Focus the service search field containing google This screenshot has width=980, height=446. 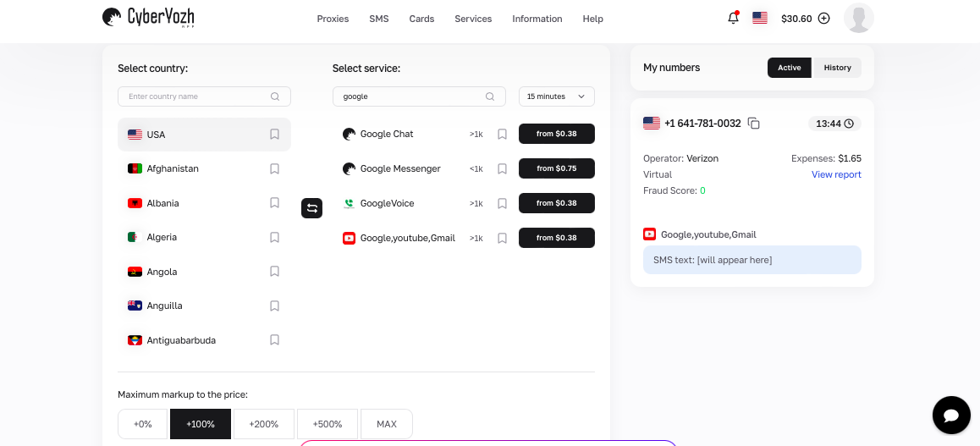[419, 96]
